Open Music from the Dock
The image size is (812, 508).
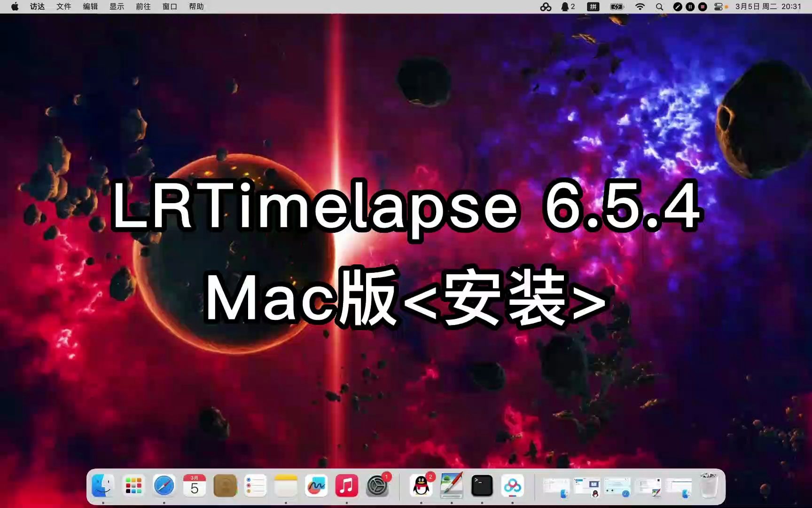[x=347, y=485]
